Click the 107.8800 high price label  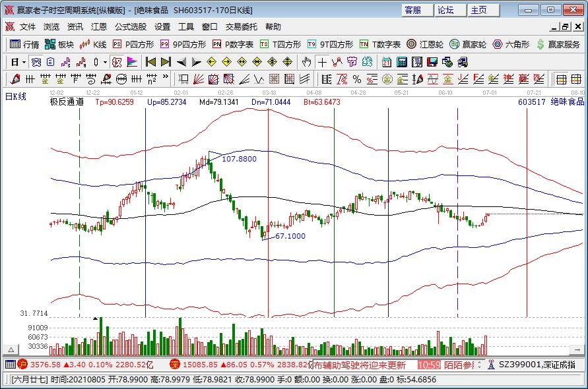point(240,159)
